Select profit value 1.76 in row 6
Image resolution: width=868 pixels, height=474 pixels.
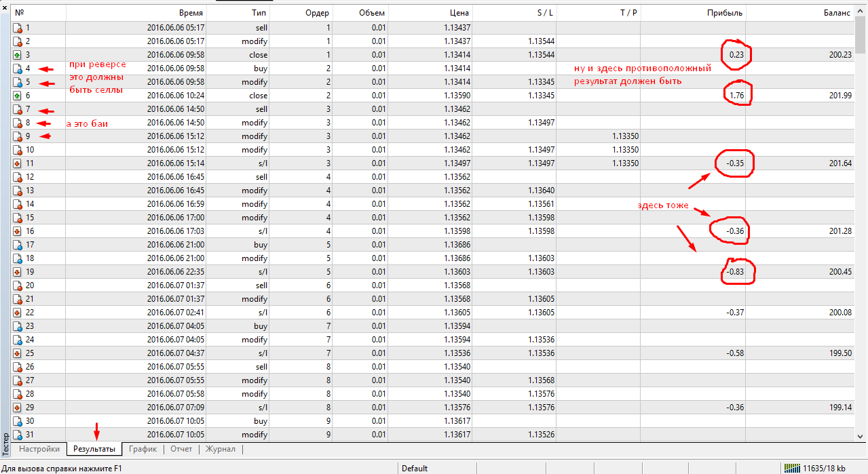(736, 96)
